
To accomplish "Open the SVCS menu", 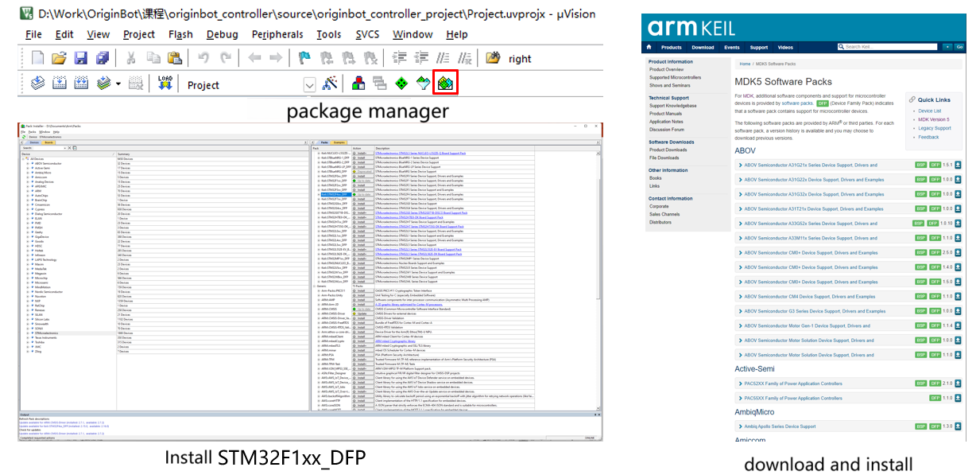I will pos(367,34).
